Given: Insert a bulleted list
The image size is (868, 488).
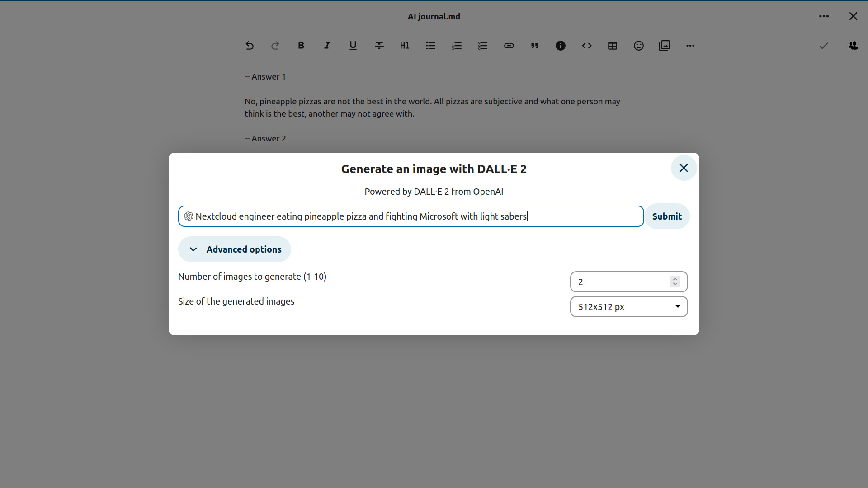Looking at the screenshot, I should coord(431,46).
